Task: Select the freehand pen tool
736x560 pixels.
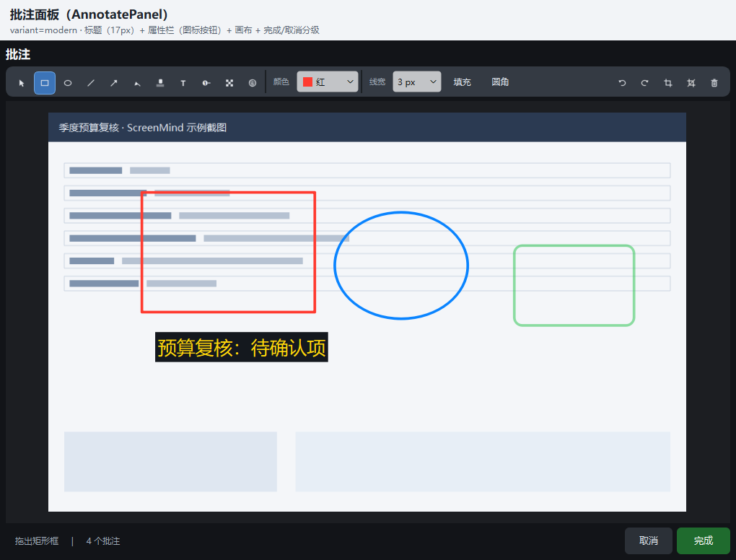Action: point(137,83)
